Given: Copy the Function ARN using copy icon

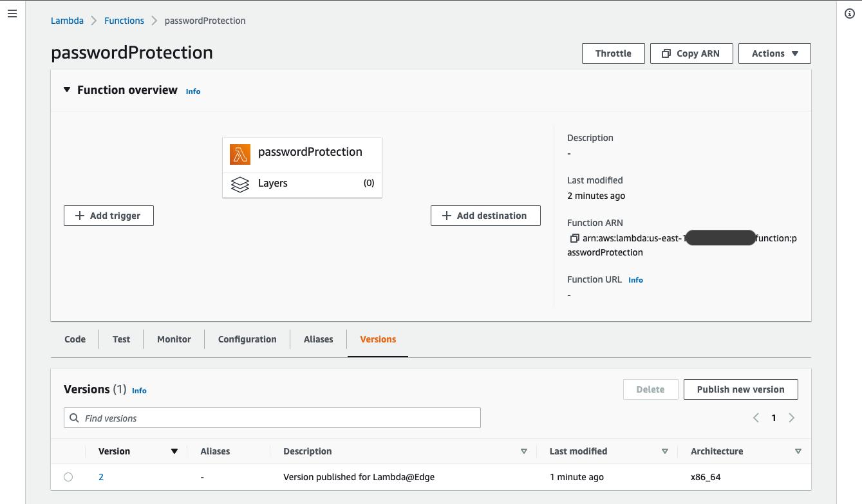Looking at the screenshot, I should [575, 238].
